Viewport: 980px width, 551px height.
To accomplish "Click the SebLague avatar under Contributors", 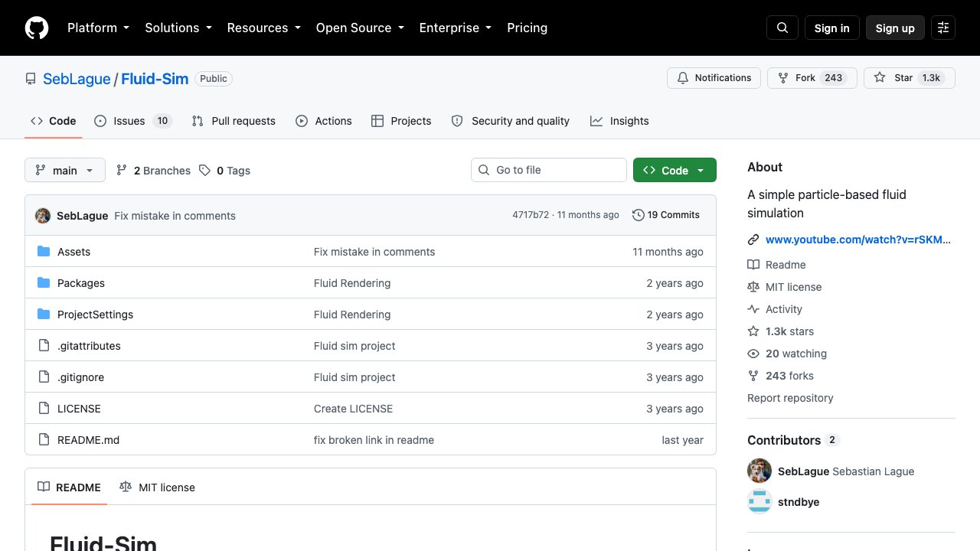I will point(759,471).
